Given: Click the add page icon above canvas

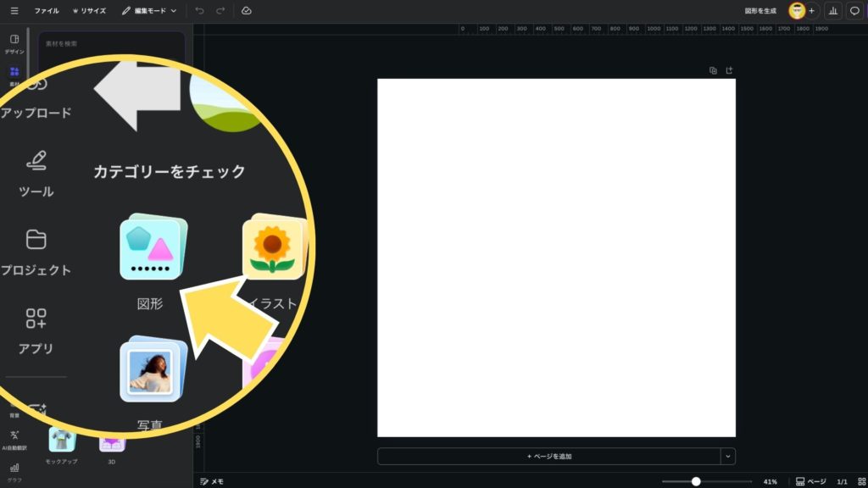Looking at the screenshot, I should [729, 70].
